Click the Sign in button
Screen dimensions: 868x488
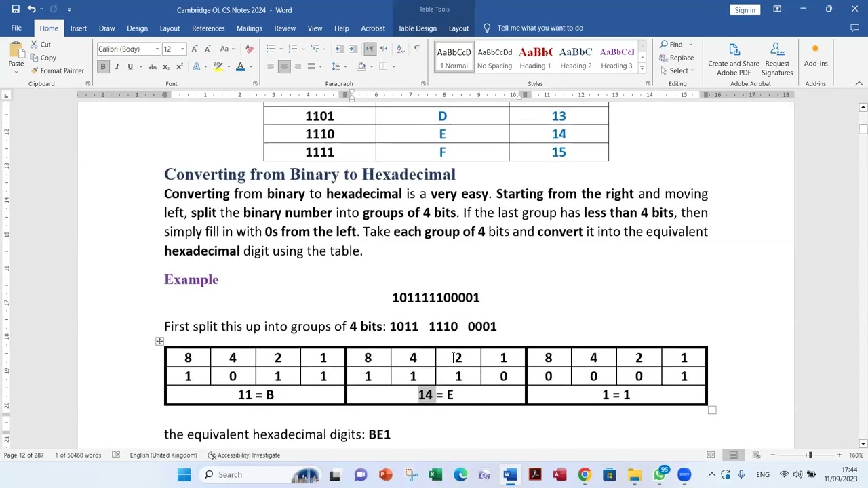[x=745, y=9]
